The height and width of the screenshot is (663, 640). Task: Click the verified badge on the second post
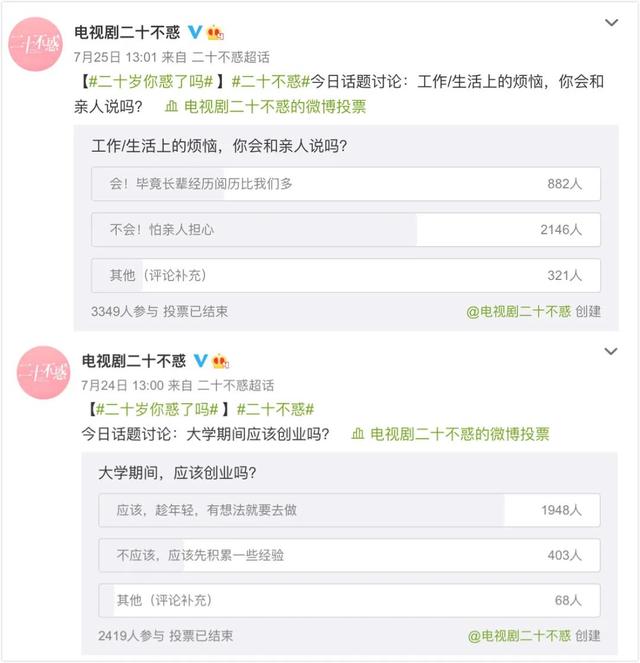(x=200, y=361)
